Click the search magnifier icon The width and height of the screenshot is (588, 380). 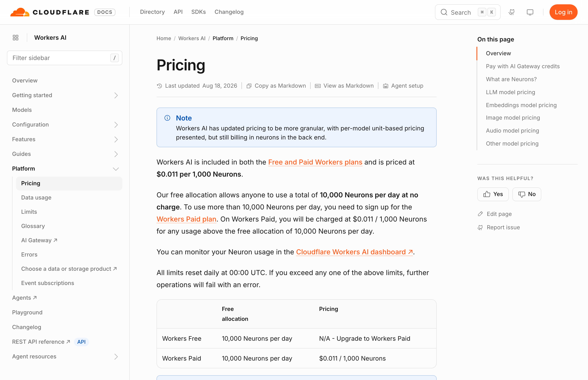tap(444, 12)
